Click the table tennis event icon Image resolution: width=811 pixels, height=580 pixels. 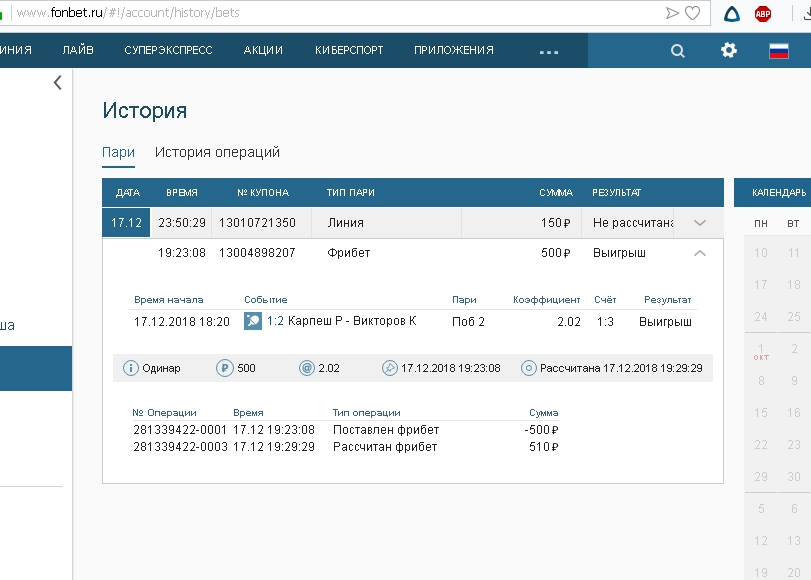253,321
